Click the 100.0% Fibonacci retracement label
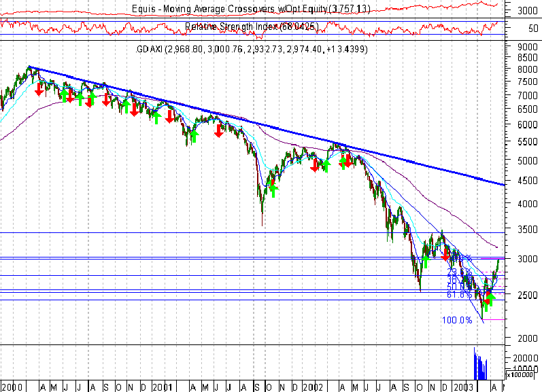The height and width of the screenshot is (392, 542). point(457,320)
